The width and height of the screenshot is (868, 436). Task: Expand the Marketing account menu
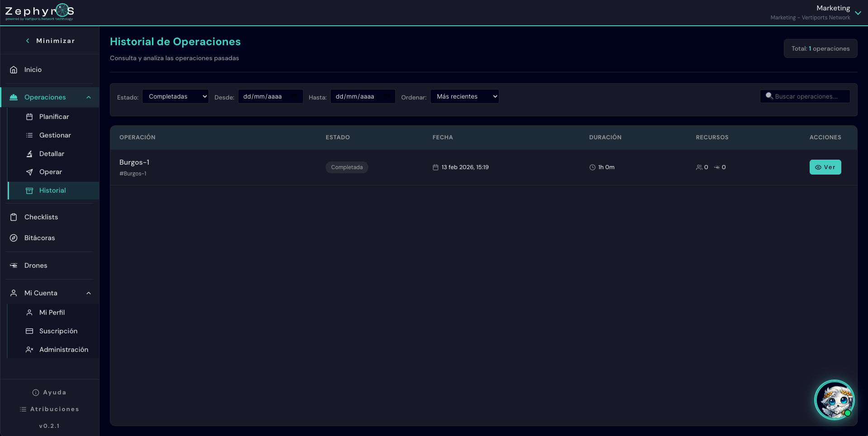tap(858, 13)
